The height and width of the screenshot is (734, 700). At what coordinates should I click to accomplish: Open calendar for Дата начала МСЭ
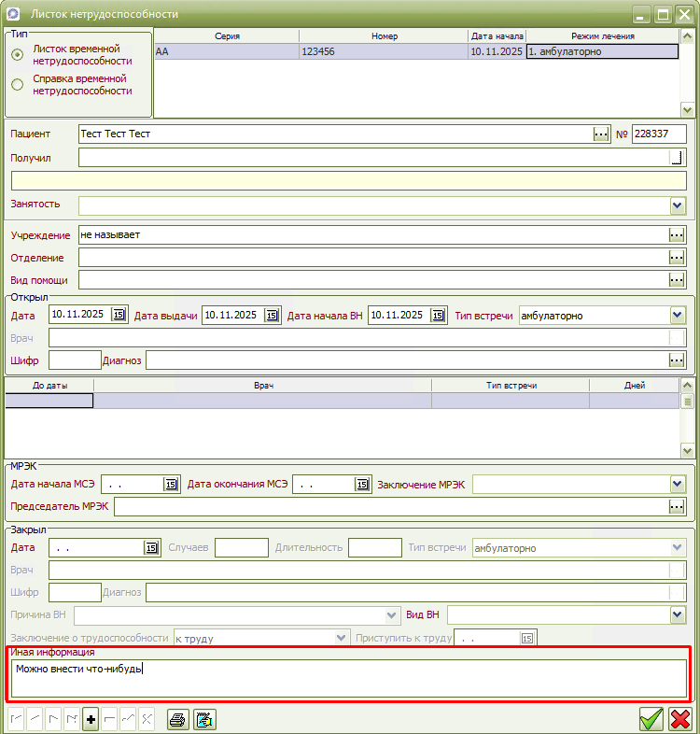tap(170, 484)
